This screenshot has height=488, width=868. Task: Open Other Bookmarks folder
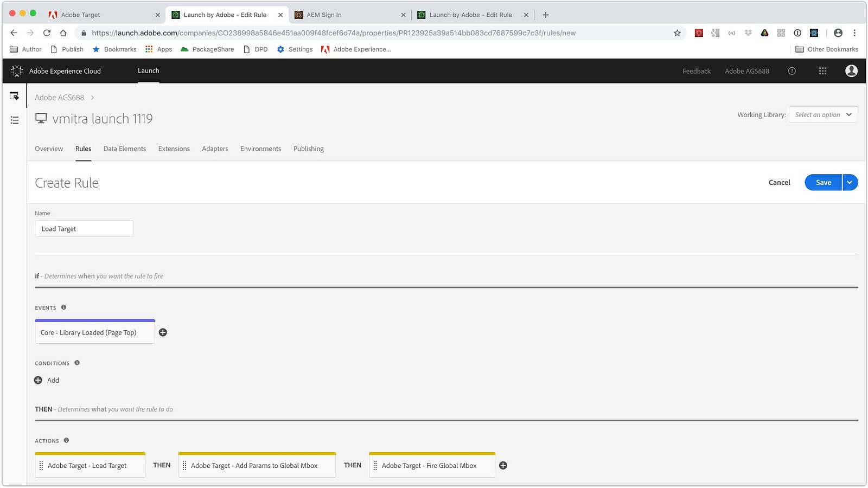click(827, 49)
